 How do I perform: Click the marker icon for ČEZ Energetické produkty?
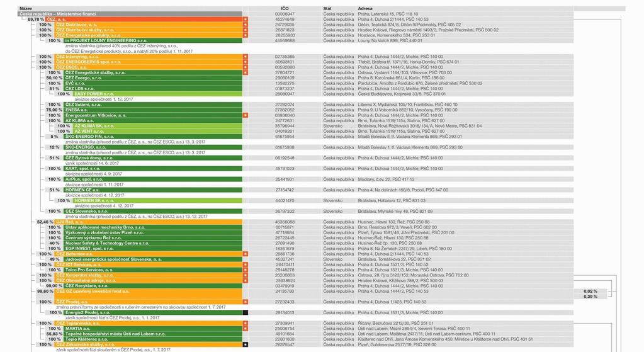click(245, 35)
